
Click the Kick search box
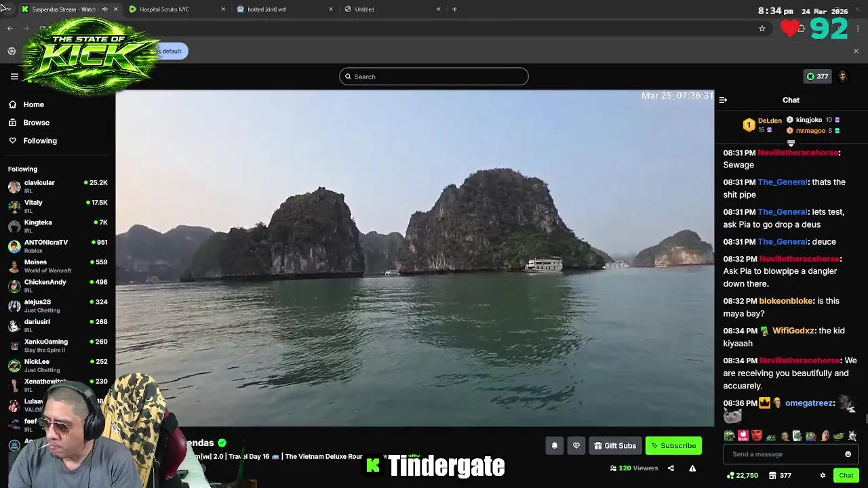click(434, 77)
